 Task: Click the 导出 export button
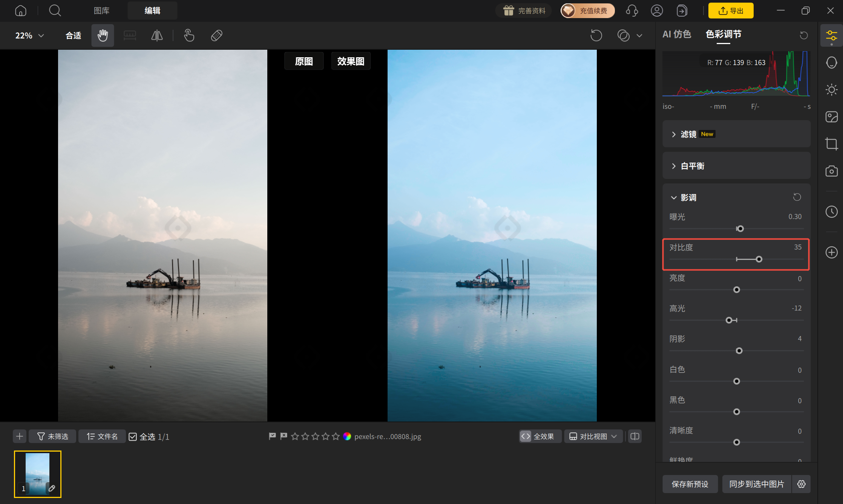coord(731,11)
